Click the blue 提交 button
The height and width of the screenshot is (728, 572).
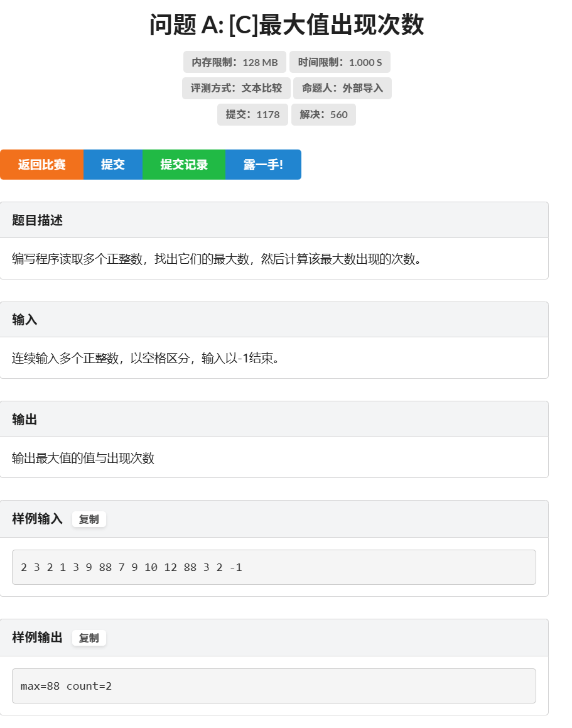[x=113, y=165]
